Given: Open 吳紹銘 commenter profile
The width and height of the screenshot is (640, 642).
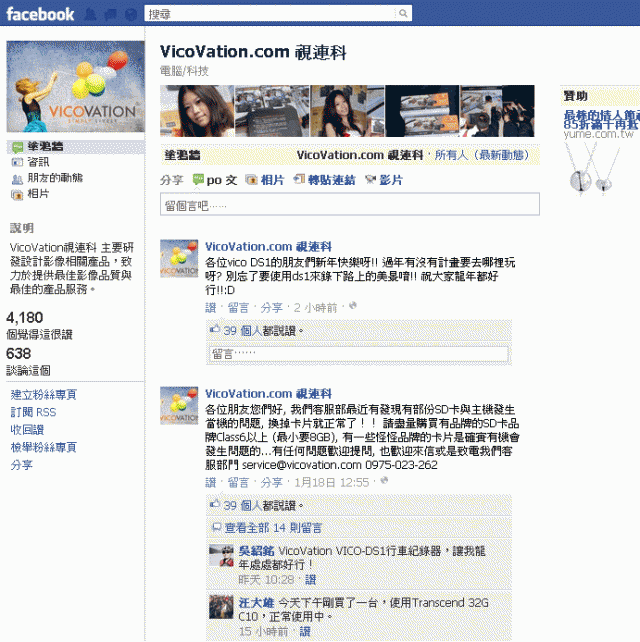Looking at the screenshot, I should (x=256, y=551).
